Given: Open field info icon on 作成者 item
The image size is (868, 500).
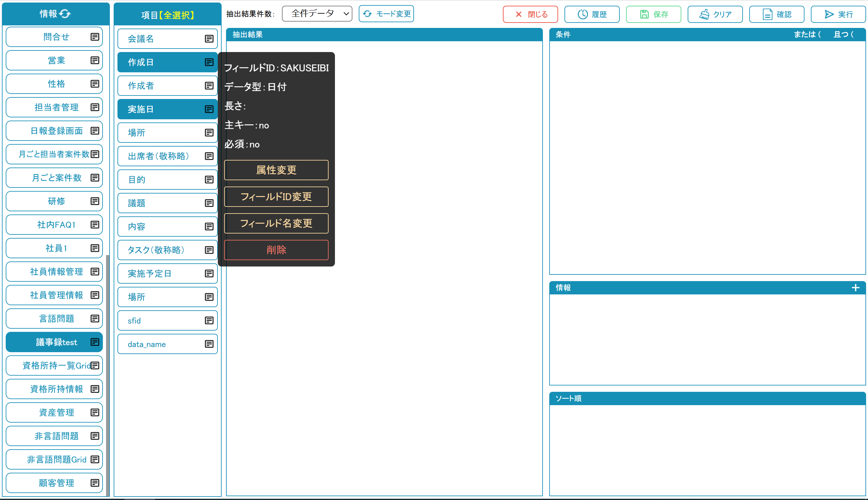Looking at the screenshot, I should (x=209, y=86).
